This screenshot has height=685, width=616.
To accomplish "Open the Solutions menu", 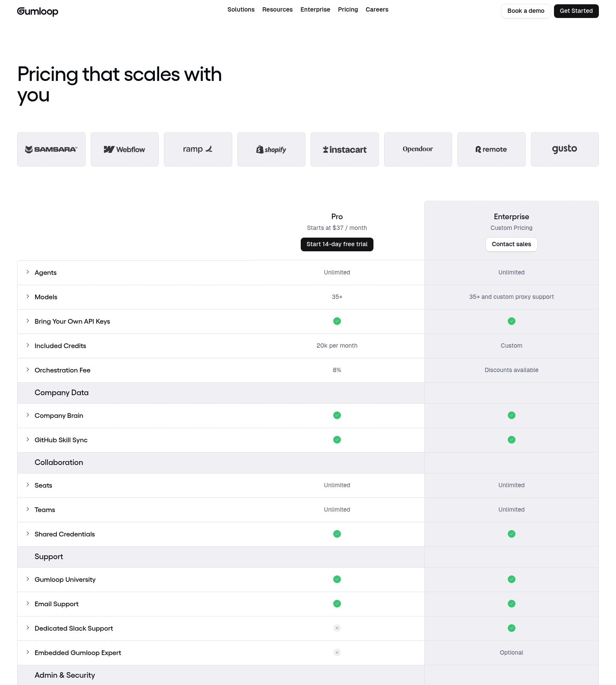I will (241, 9).
